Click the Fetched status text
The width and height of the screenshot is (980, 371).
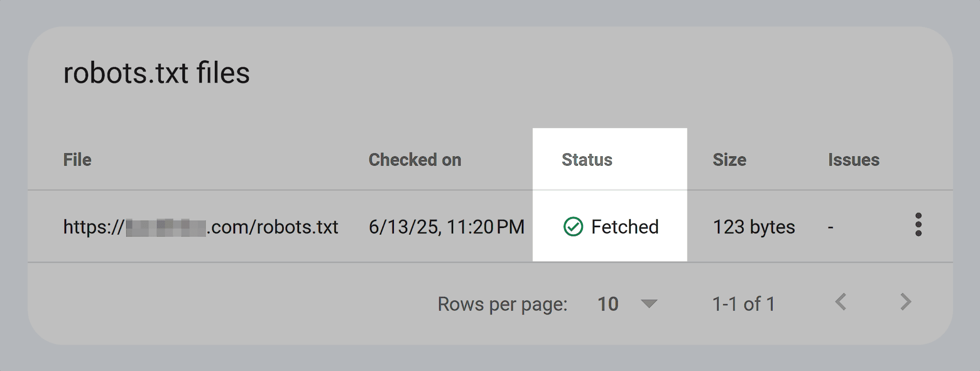pos(625,227)
